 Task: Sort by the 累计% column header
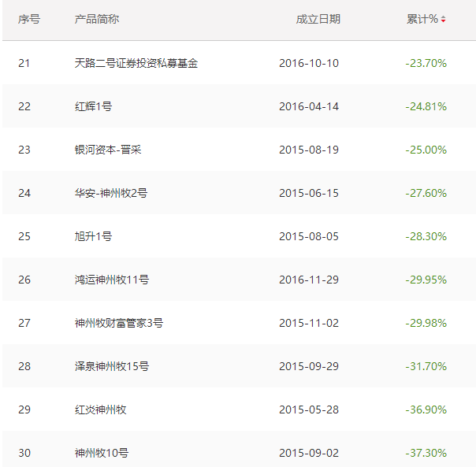[x=422, y=19]
